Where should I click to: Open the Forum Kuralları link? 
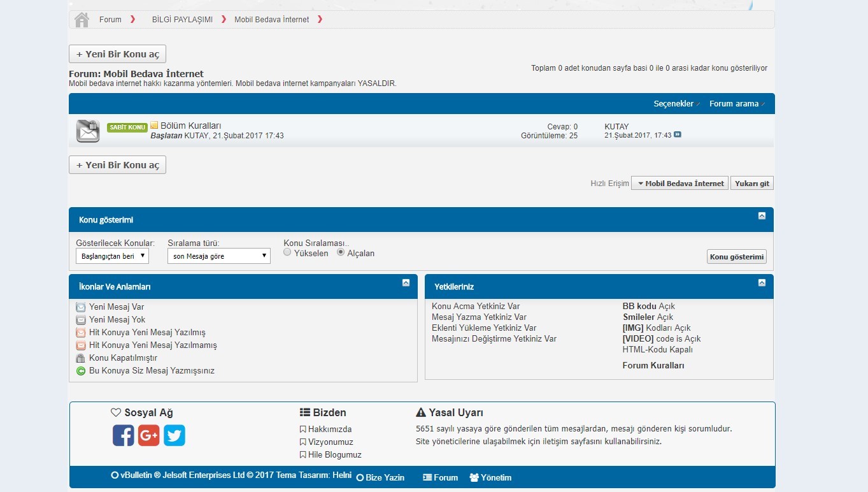[x=653, y=366]
